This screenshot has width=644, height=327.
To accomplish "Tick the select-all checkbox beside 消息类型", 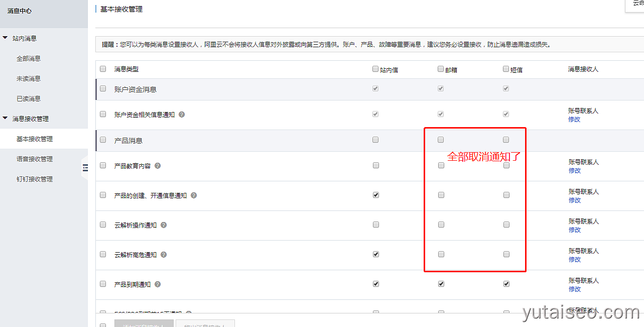I will pos(103,69).
